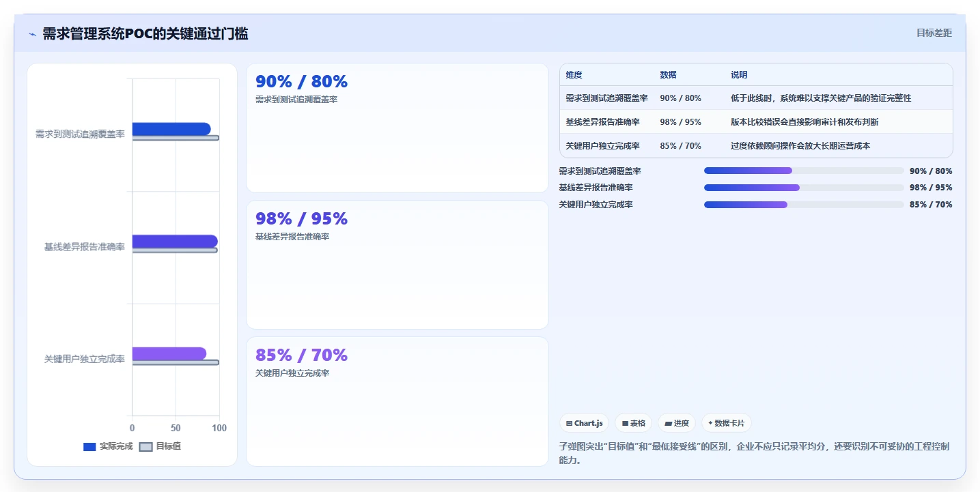Click the large 90% / 80% card value
The image size is (980, 492).
301,82
